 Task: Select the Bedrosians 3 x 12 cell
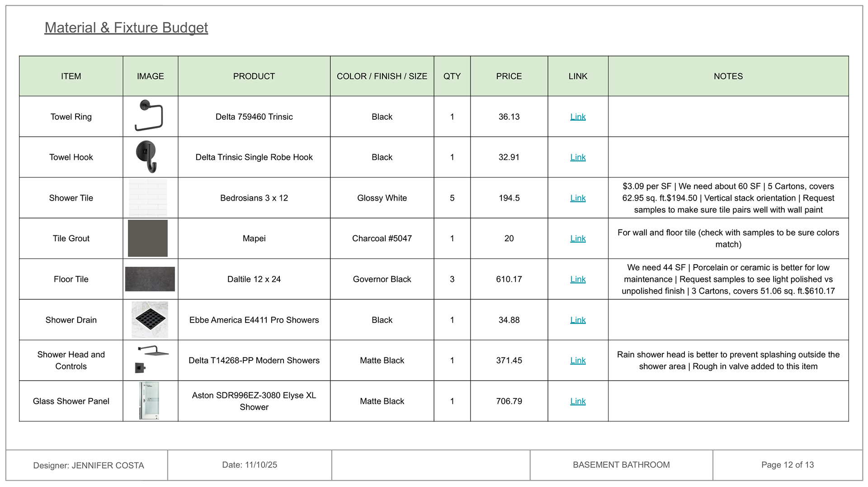point(254,198)
